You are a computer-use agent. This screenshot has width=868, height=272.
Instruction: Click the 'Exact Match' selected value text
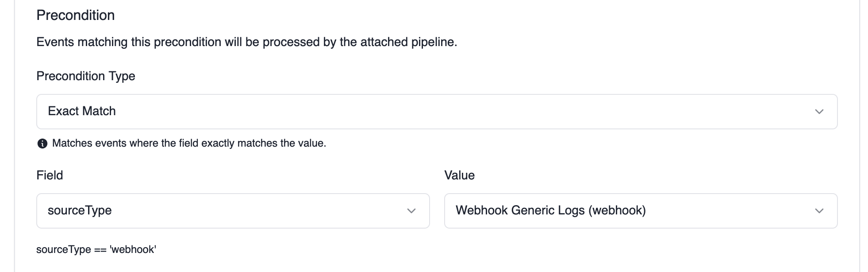pos(82,111)
